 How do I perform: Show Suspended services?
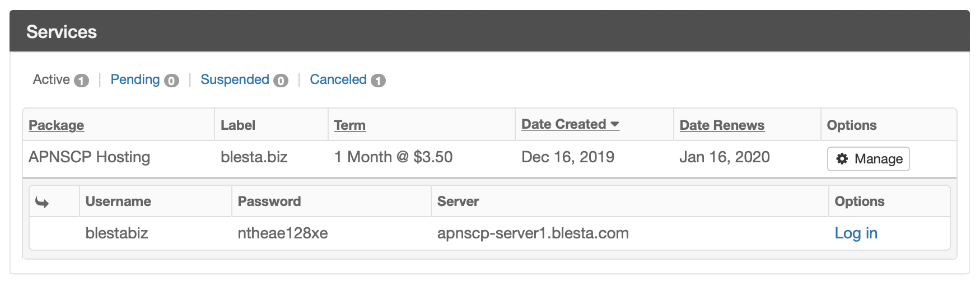click(x=235, y=79)
